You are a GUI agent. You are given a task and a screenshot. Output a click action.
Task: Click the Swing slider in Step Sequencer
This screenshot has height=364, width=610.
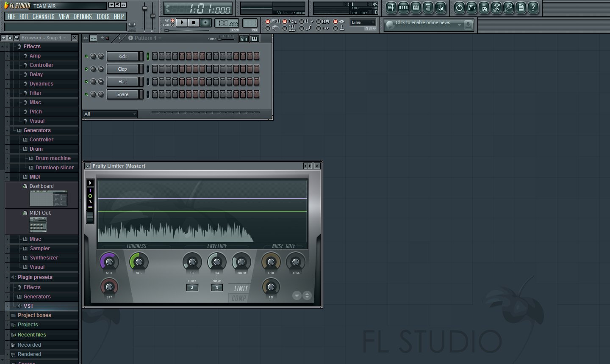click(x=227, y=39)
